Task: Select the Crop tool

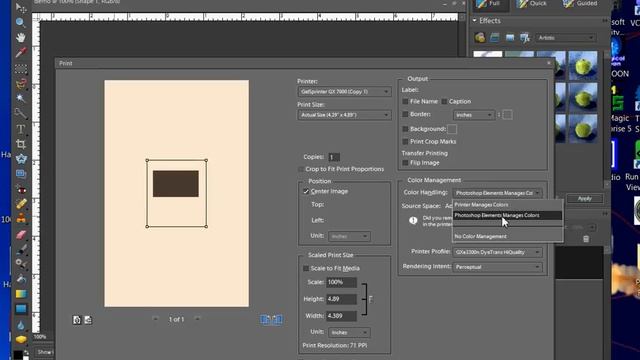Action: [x=20, y=144]
